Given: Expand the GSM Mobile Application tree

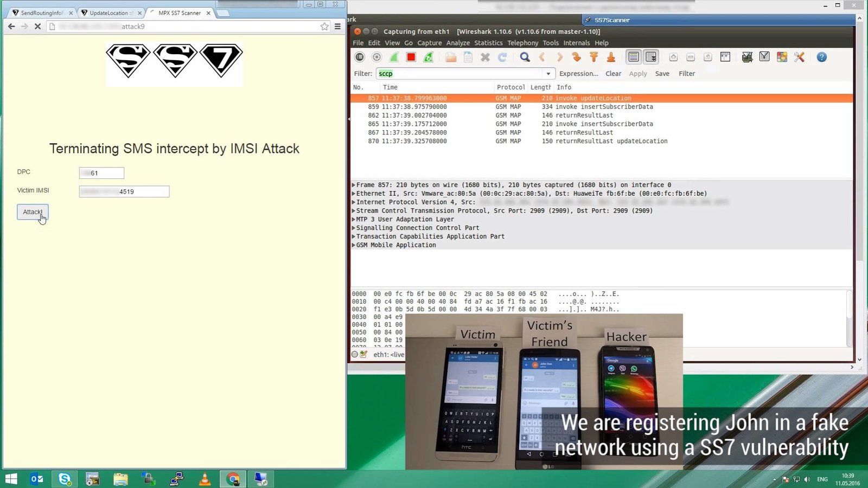Looking at the screenshot, I should tap(354, 245).
